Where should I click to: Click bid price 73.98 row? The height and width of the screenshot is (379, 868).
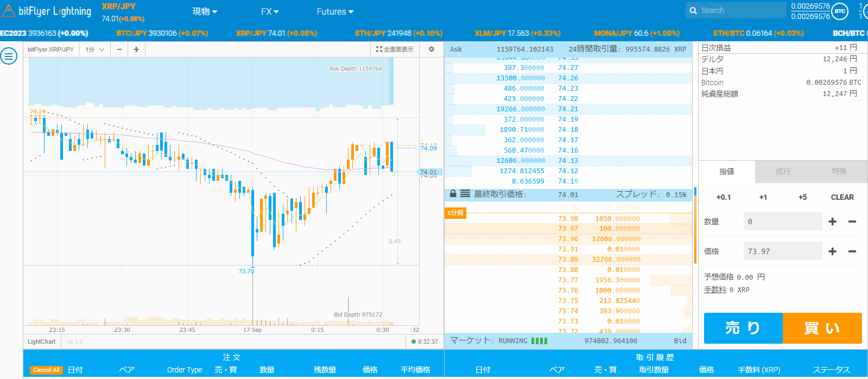(x=568, y=219)
